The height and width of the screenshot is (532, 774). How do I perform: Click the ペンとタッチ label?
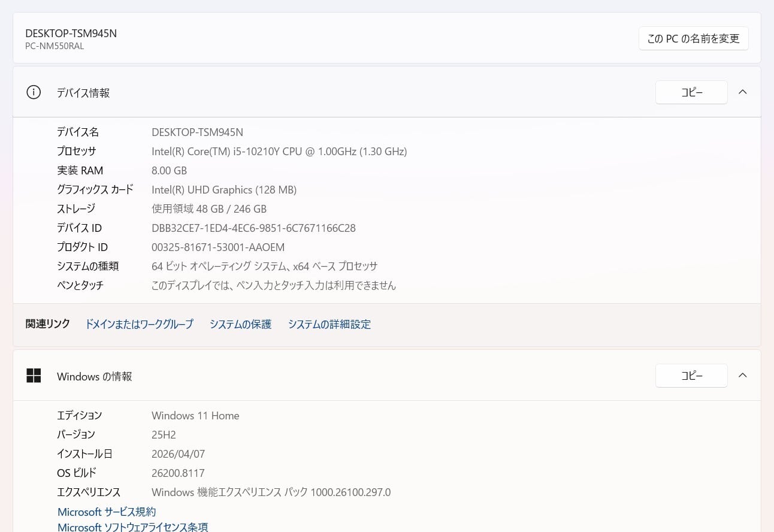(80, 286)
